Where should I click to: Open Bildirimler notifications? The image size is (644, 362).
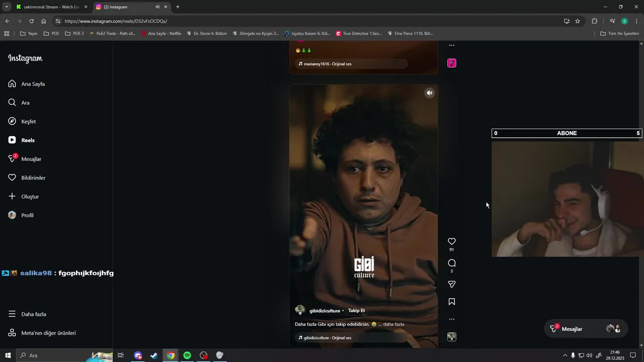27,178
